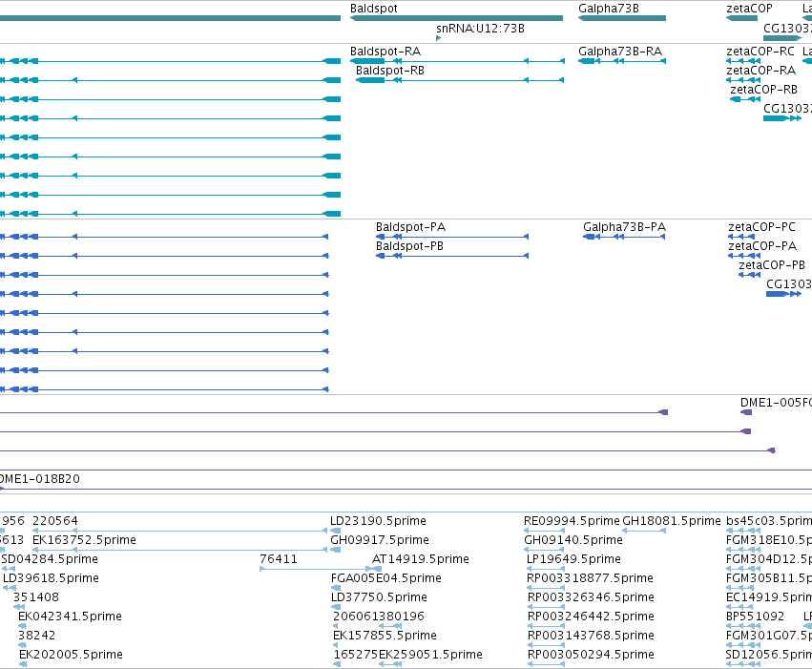Image resolution: width=812 pixels, height=669 pixels.
Task: Select the 351408 alignment label
Action: point(36,597)
